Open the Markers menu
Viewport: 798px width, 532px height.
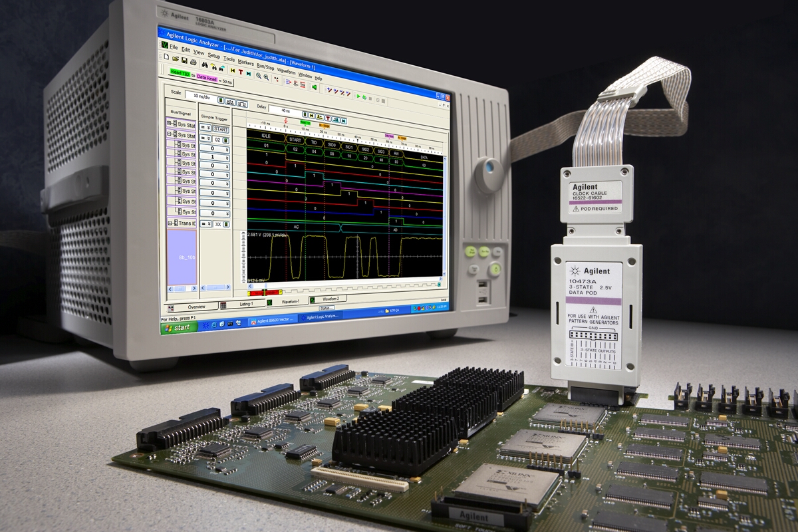245,63
